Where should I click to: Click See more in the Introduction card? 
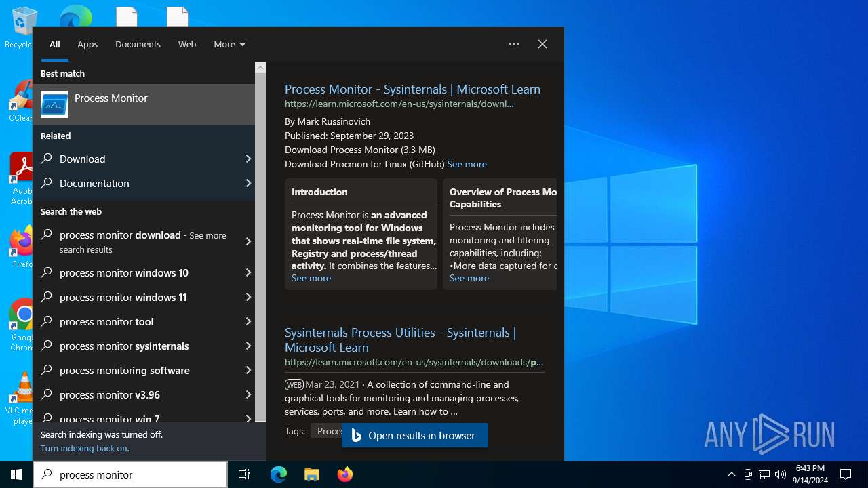point(311,278)
